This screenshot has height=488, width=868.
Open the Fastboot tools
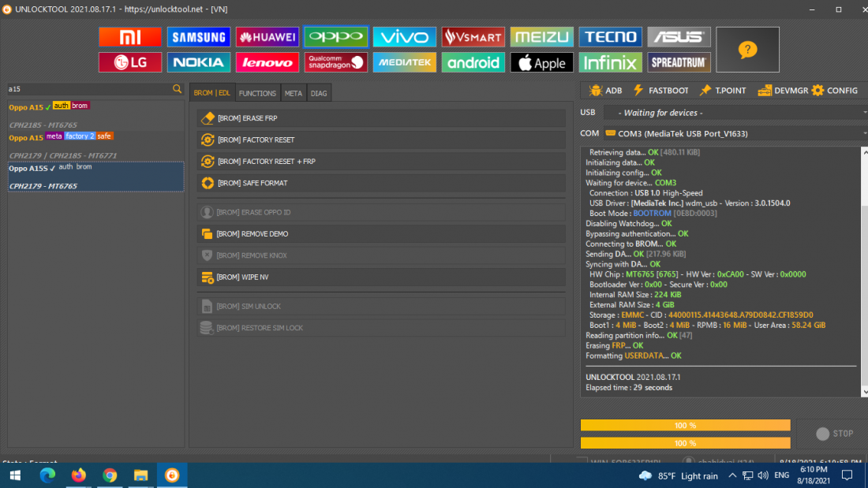(661, 90)
